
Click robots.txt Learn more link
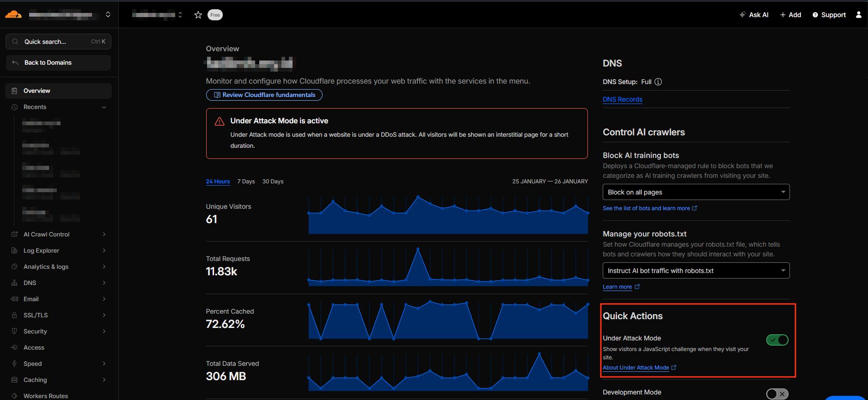pyautogui.click(x=621, y=287)
